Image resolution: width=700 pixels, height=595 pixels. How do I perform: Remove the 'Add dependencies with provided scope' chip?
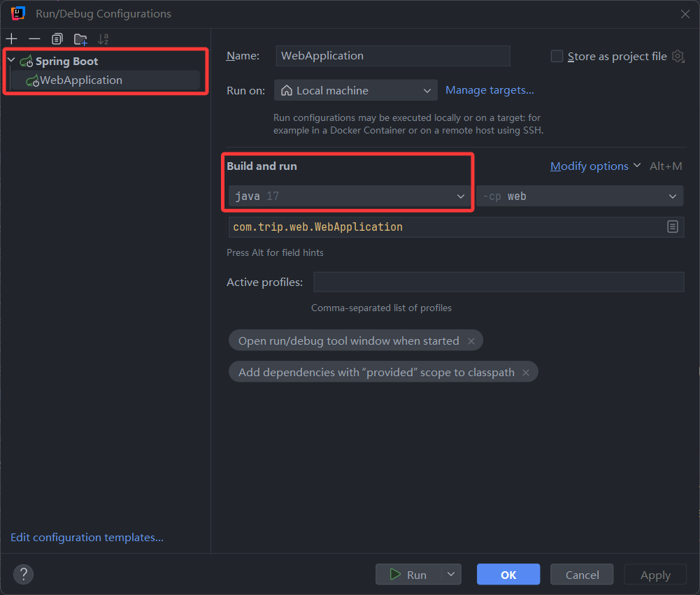click(527, 373)
